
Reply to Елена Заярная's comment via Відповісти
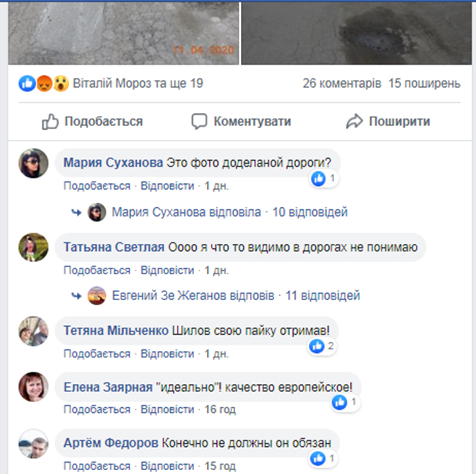167,409
